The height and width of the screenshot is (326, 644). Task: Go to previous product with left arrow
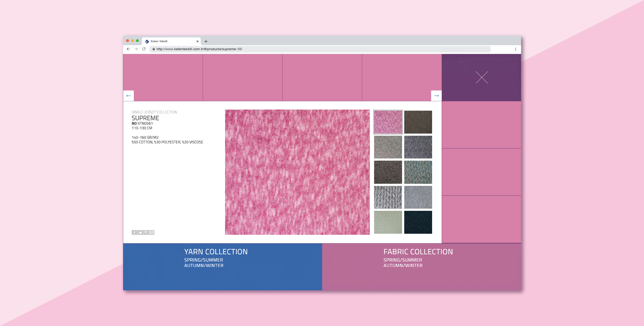pos(128,96)
